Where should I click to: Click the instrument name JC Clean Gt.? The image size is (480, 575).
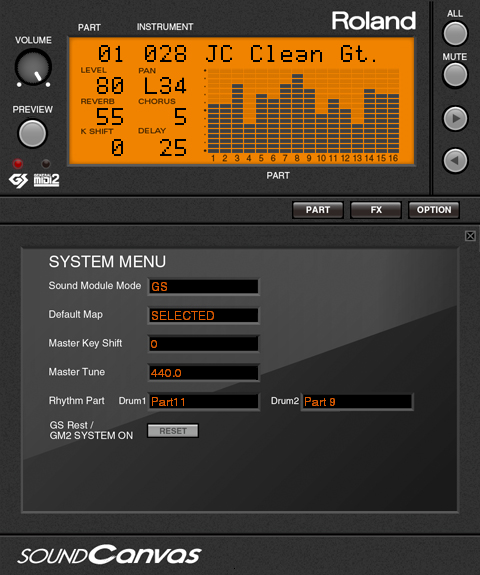click(x=291, y=54)
